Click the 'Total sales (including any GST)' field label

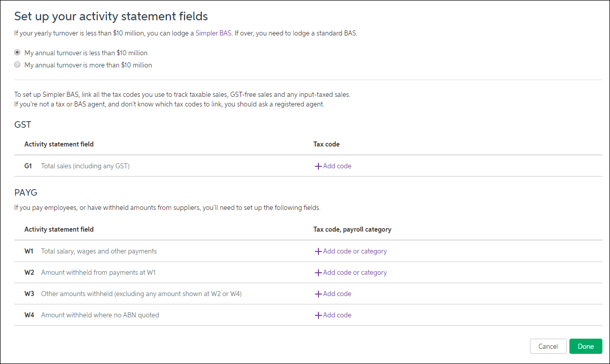pos(85,166)
